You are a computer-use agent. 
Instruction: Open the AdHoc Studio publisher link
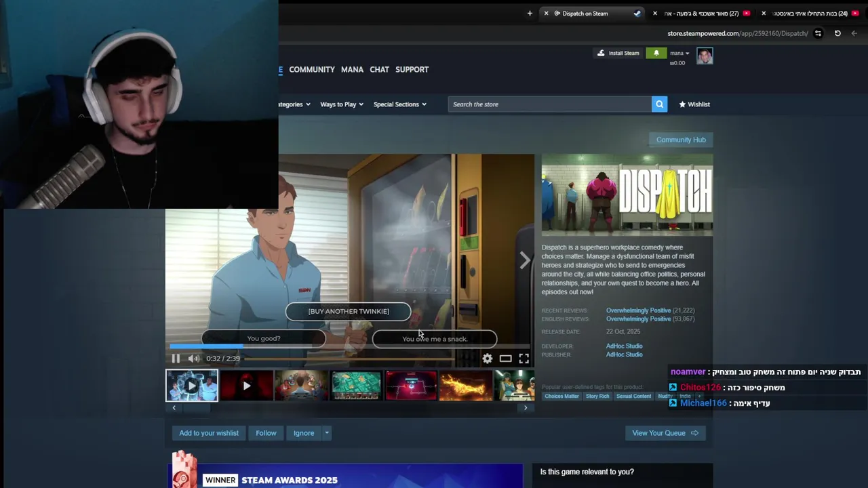click(x=624, y=354)
